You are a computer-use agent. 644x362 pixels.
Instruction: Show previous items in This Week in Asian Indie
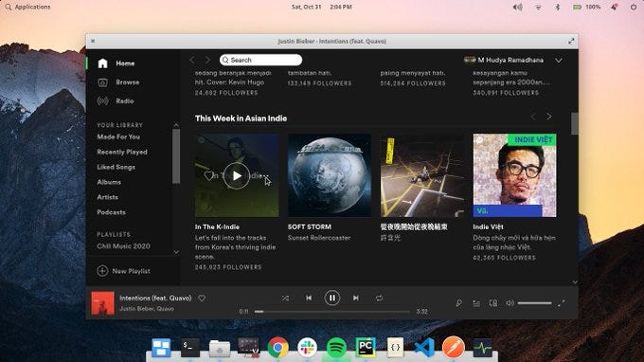pos(533,117)
